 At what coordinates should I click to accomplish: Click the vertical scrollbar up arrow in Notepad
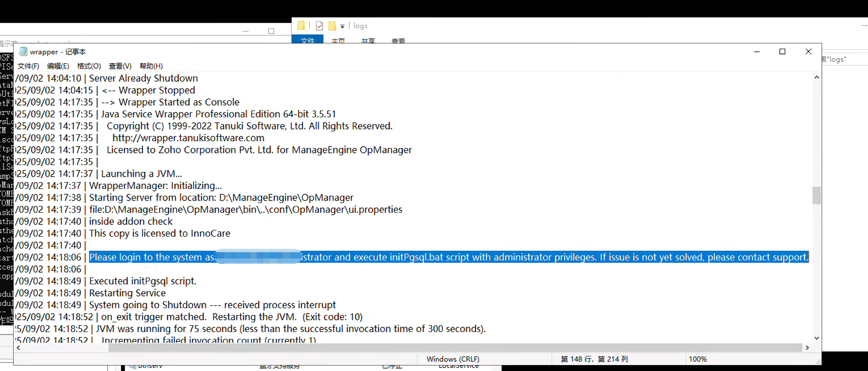click(816, 77)
